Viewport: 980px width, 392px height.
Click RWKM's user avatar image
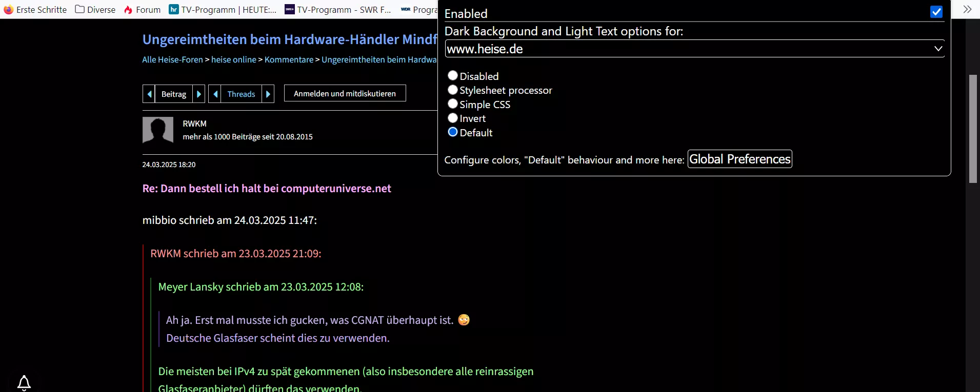pos(158,130)
